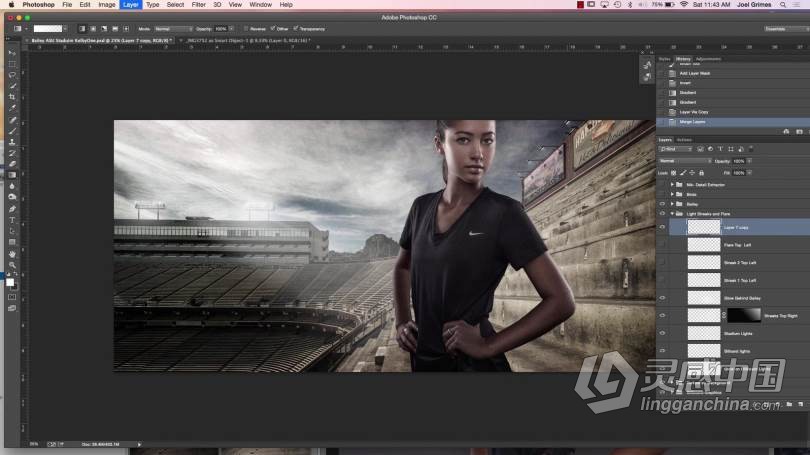Click the Lock transparent pixels icon

(x=673, y=173)
